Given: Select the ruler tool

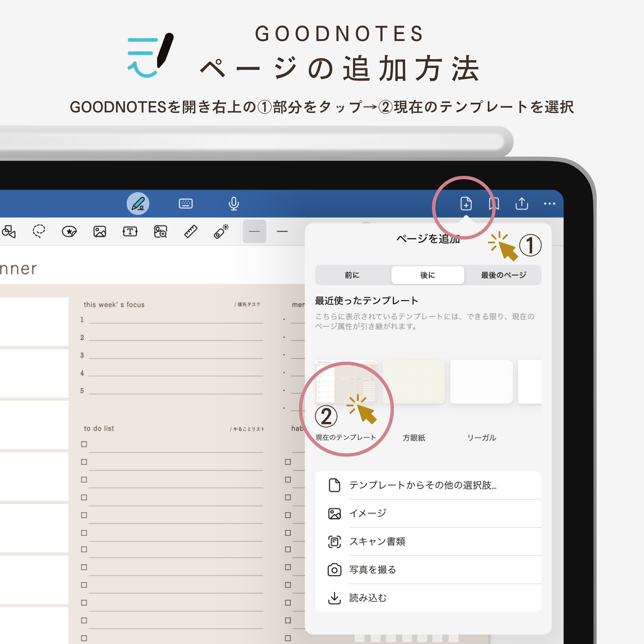Looking at the screenshot, I should (x=191, y=231).
